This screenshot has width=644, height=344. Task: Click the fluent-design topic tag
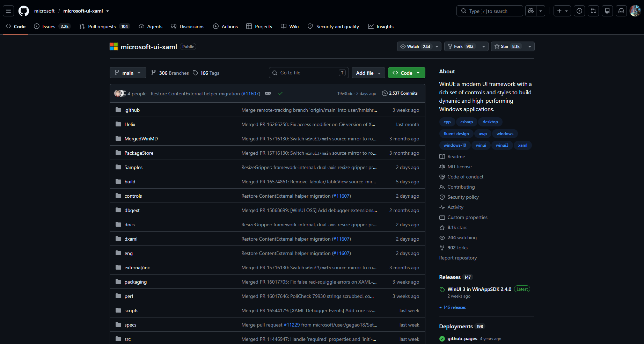pyautogui.click(x=456, y=134)
